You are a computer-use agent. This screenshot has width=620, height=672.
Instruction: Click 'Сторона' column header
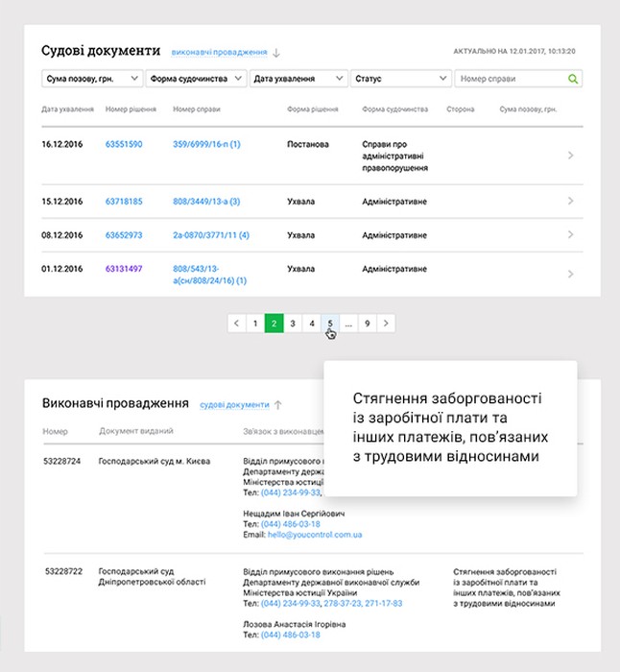(460, 109)
